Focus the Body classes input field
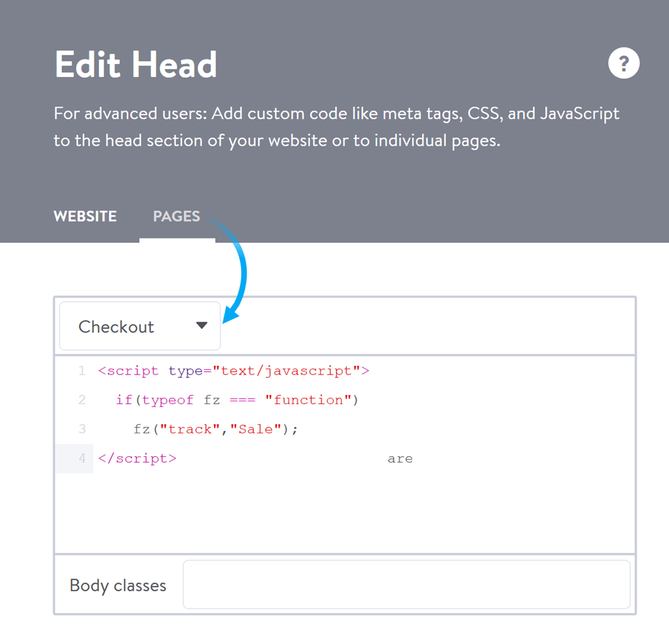The height and width of the screenshot is (644, 669). 406,584
